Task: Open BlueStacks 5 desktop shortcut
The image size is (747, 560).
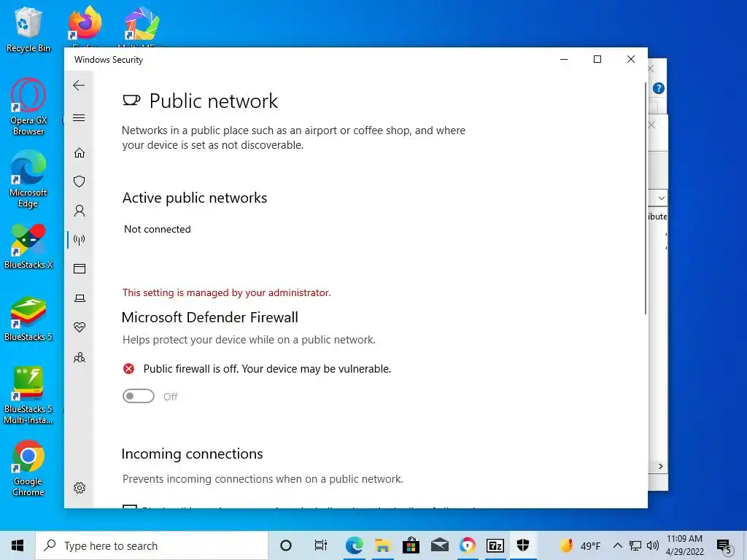Action: pyautogui.click(x=28, y=319)
